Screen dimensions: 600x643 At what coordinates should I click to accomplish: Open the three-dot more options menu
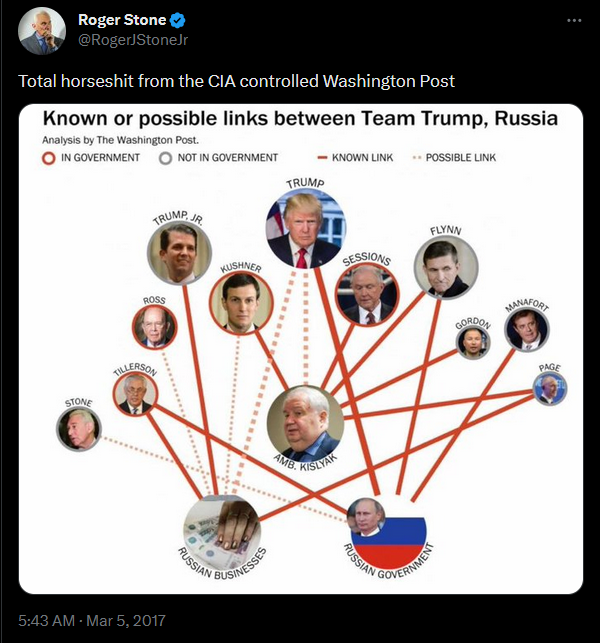(x=574, y=20)
